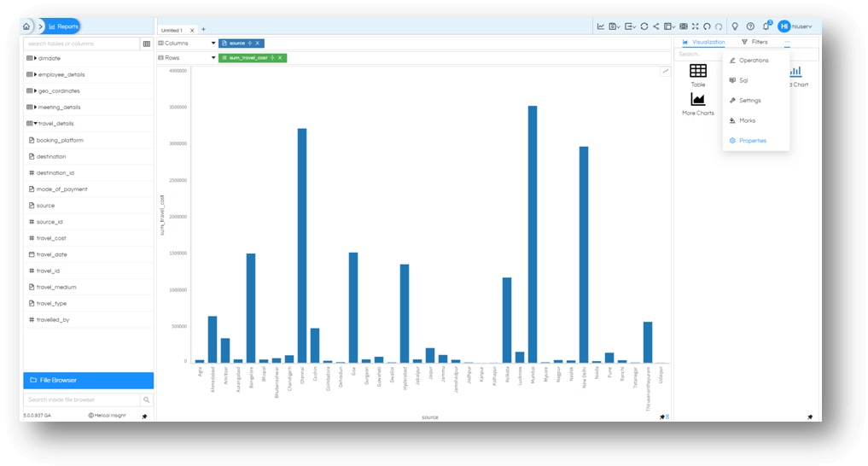
Task: Select the travel_date column
Action: tap(51, 254)
